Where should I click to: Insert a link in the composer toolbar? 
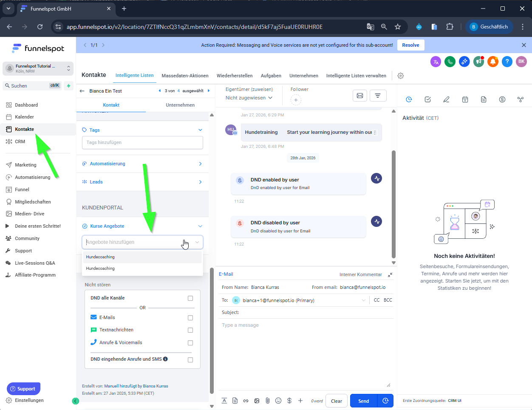[246, 401]
